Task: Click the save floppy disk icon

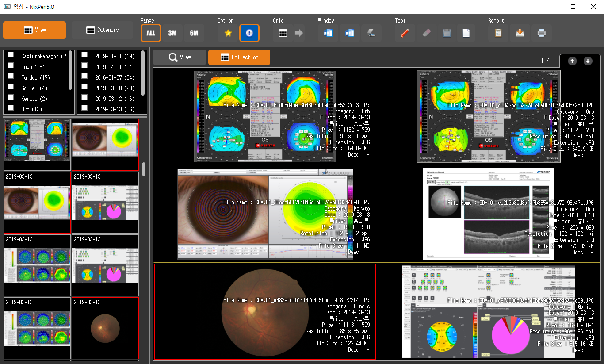Action: click(x=447, y=33)
